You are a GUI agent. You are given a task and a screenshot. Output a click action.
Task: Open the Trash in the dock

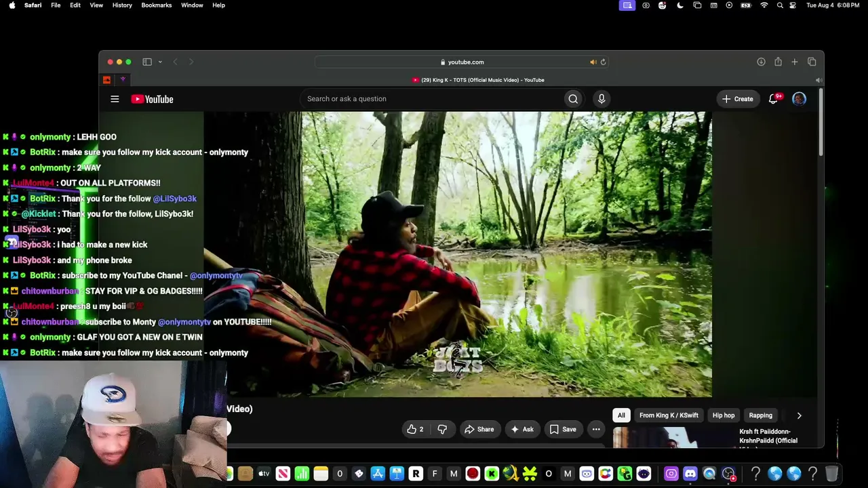point(831,474)
